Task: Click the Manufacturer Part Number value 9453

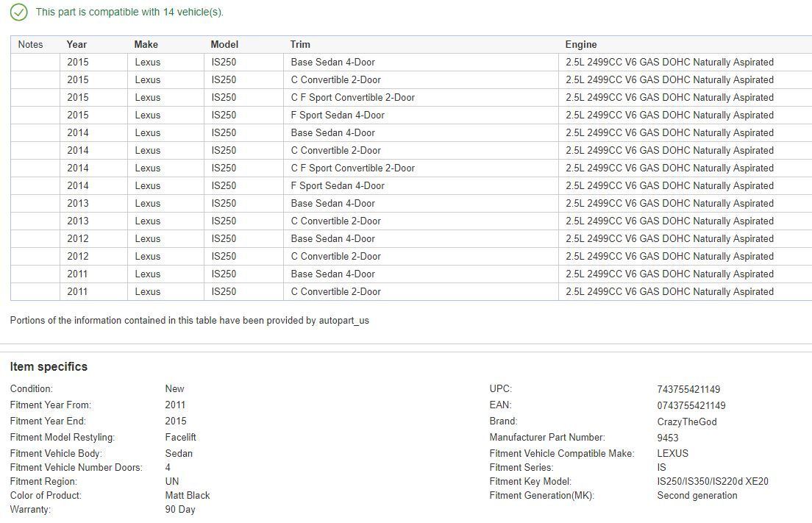Action: click(668, 438)
